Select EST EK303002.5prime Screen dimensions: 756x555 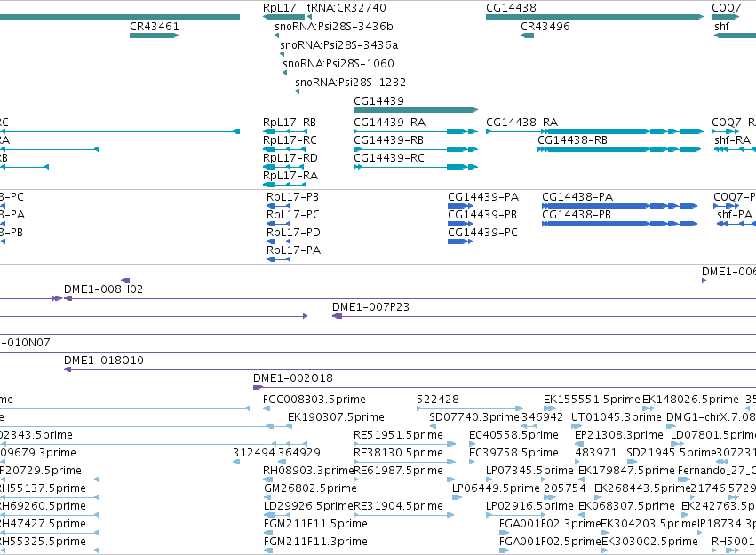click(x=649, y=542)
